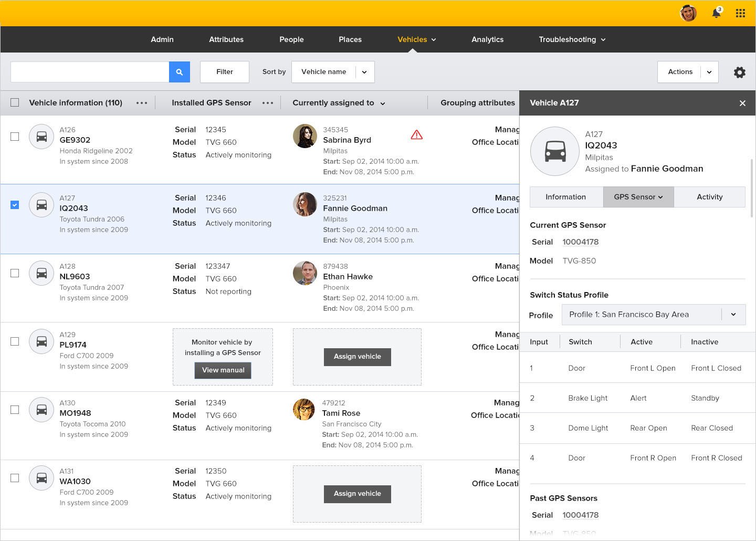The width and height of the screenshot is (756, 541).
Task: Toggle the select-all vehicles checkbox
Action: click(15, 103)
